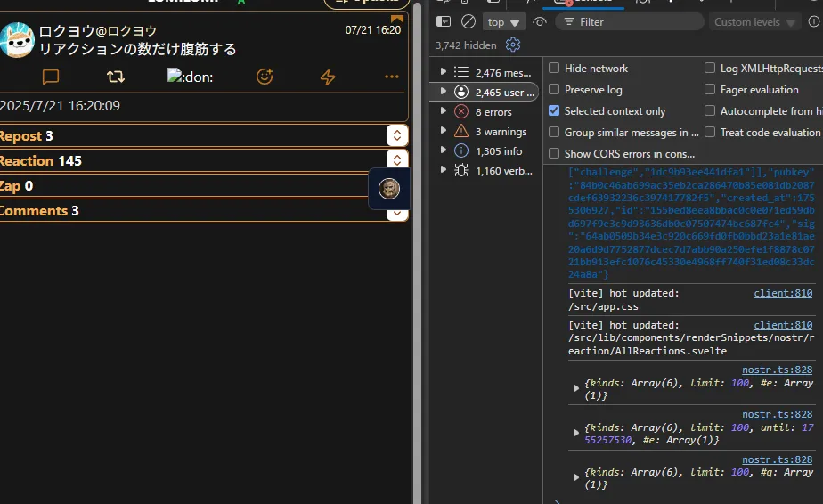
Task: Uncheck Selected context only checkbox
Action: (x=555, y=111)
